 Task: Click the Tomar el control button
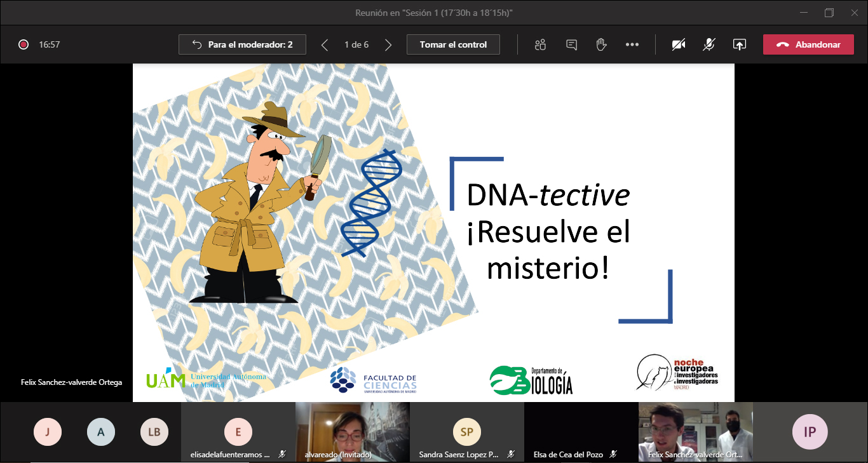click(453, 44)
